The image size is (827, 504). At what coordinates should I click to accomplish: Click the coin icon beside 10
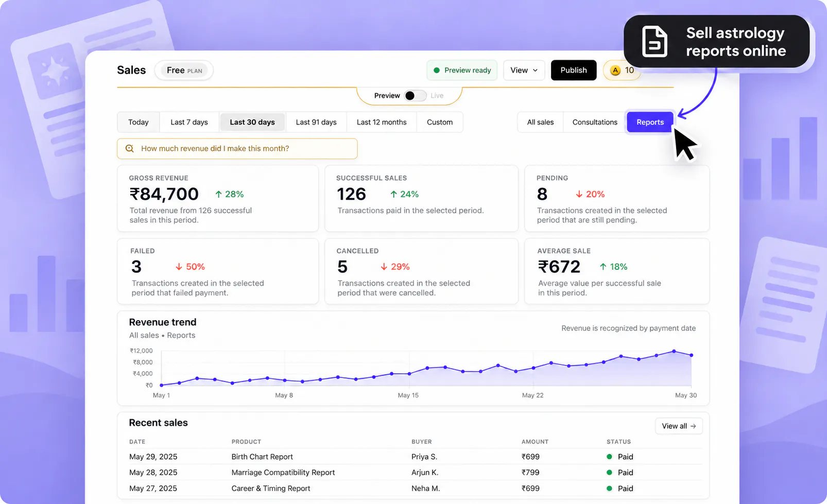click(615, 71)
